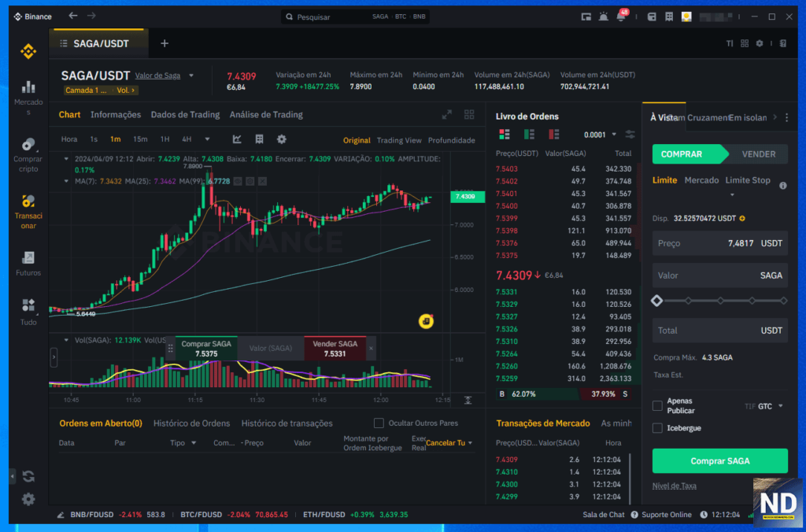Open the order book decimal precision dropdown 0.0001
The height and width of the screenshot is (532, 806).
tap(600, 135)
